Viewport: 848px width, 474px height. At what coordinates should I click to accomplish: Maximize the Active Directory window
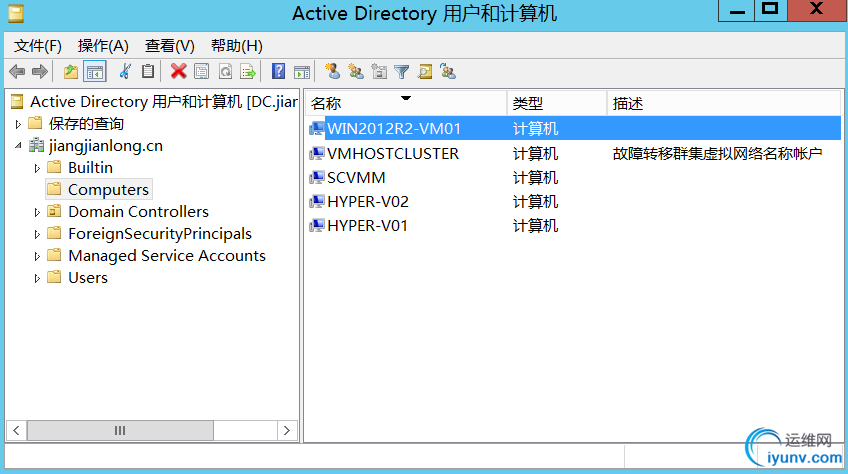click(x=771, y=11)
